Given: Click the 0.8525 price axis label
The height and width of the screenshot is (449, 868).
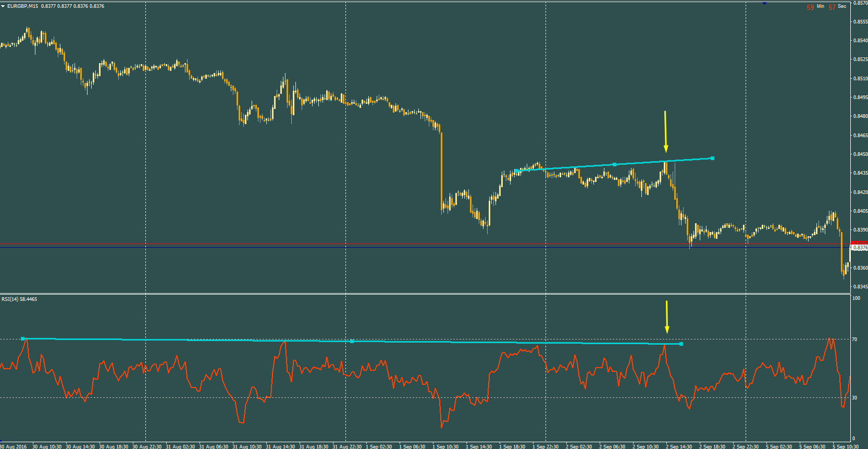Looking at the screenshot, I should pos(860,59).
